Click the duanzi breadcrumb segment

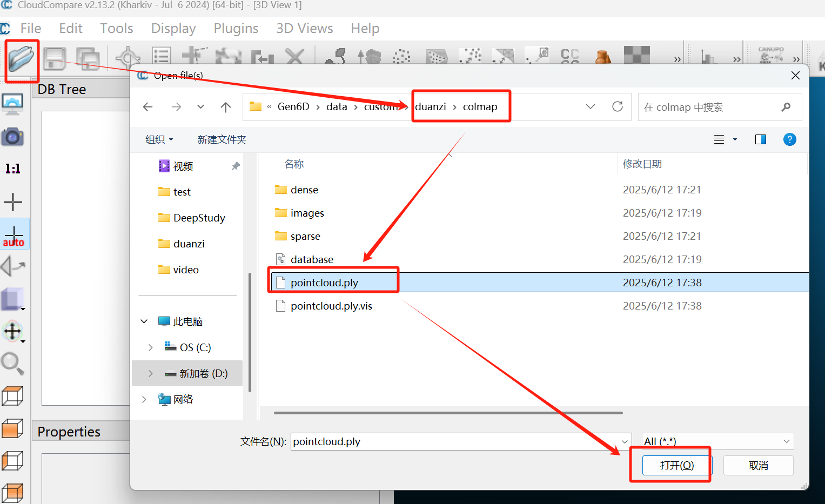[x=431, y=106]
